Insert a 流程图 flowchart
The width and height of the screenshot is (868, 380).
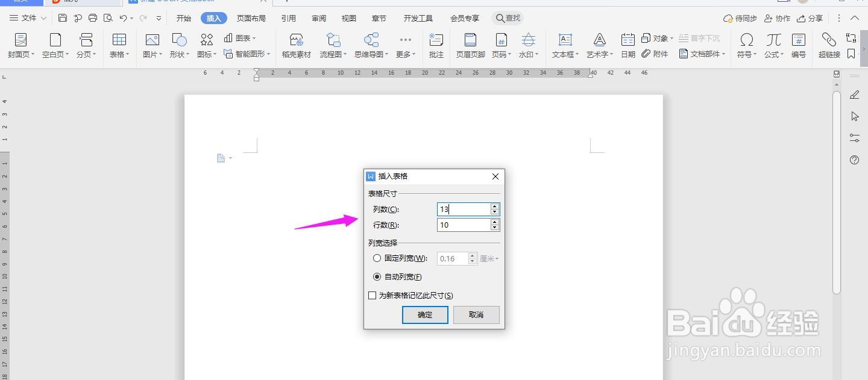(333, 46)
